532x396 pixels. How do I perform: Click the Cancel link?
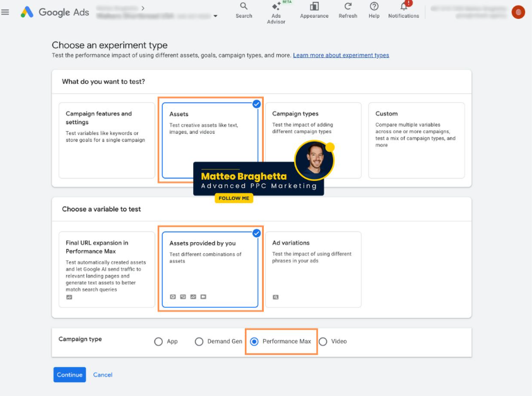click(103, 375)
